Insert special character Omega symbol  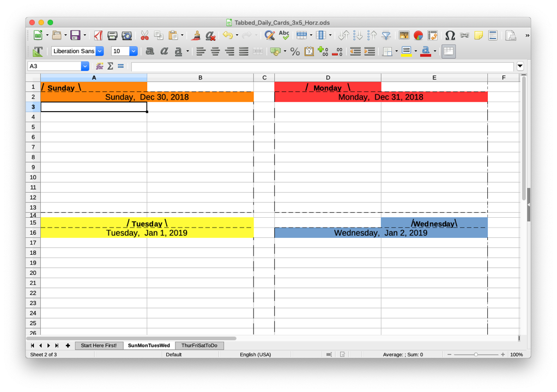[450, 35]
